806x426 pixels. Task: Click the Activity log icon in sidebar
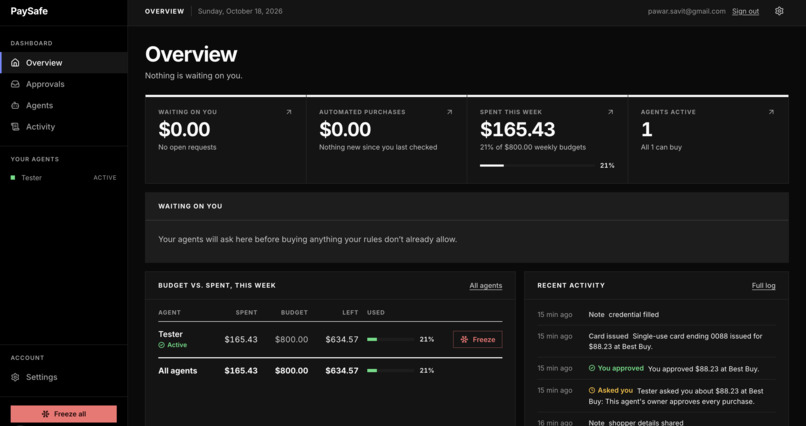tap(15, 126)
